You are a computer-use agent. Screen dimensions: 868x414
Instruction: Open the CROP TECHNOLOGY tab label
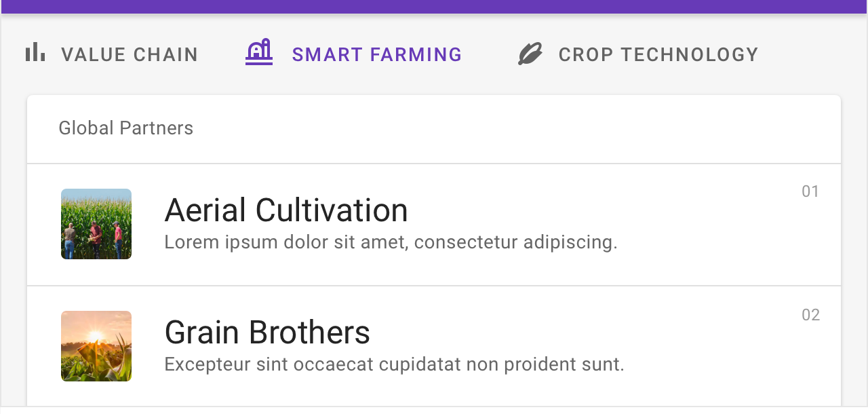[x=658, y=54]
